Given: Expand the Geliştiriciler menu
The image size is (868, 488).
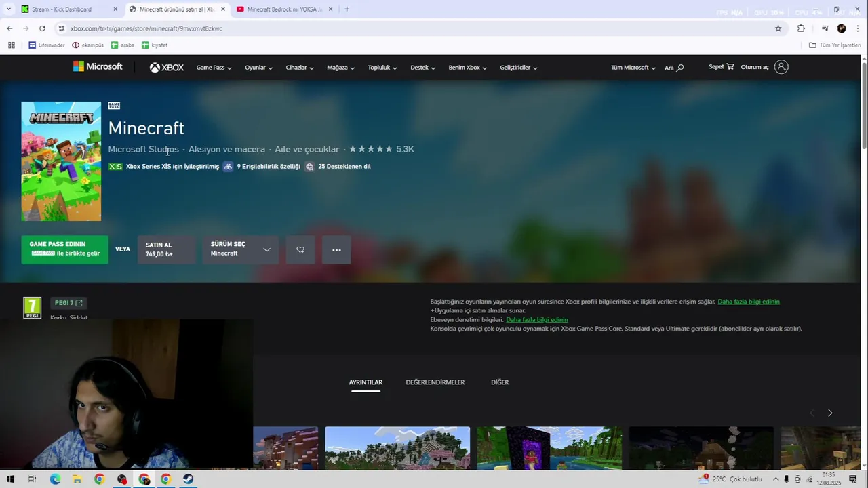Looking at the screenshot, I should (518, 68).
